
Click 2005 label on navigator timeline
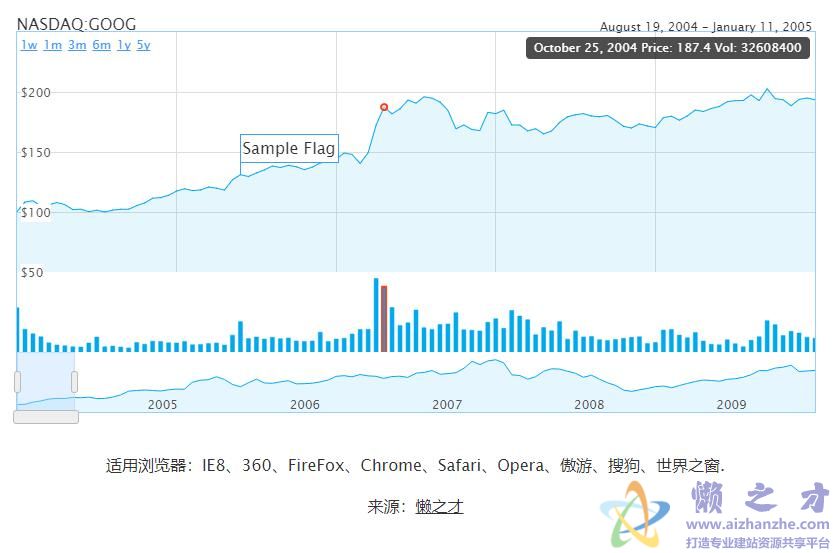click(162, 405)
